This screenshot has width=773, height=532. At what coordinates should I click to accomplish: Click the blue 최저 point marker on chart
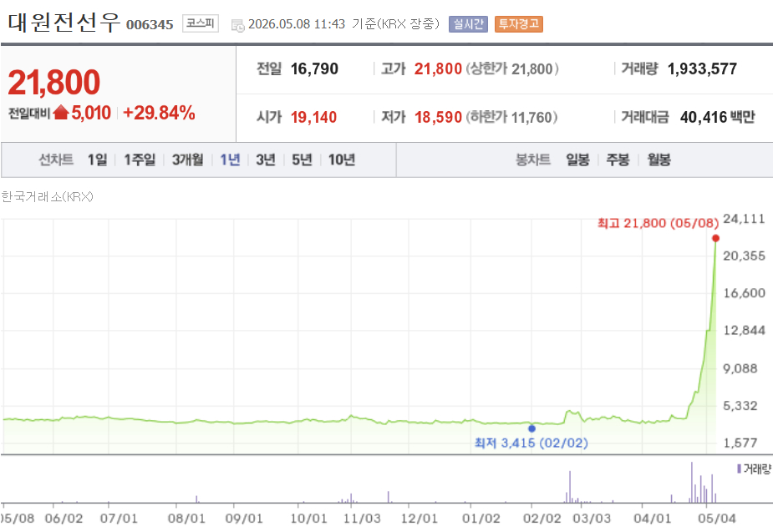tap(532, 428)
